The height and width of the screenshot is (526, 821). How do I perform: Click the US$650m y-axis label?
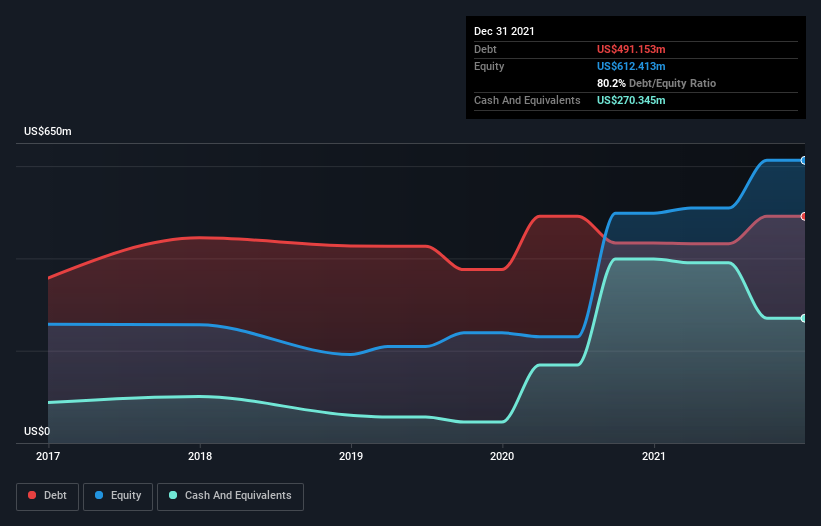tap(48, 131)
